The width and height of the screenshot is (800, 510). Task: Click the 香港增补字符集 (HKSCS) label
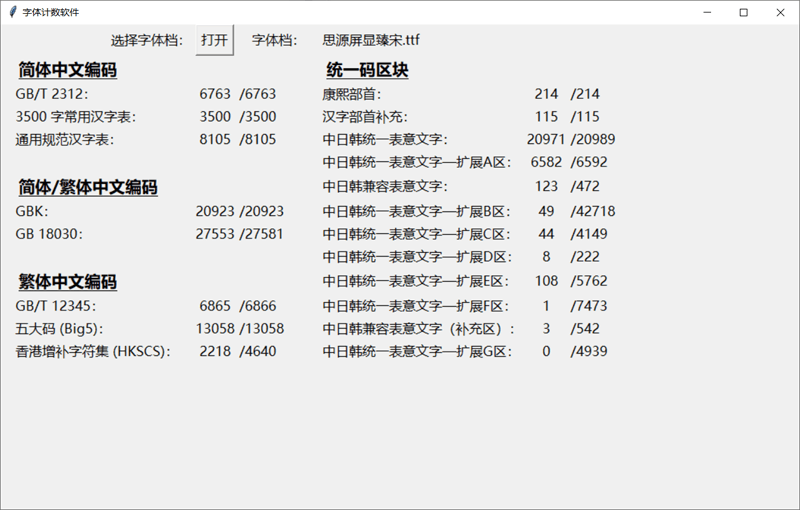tap(93, 351)
